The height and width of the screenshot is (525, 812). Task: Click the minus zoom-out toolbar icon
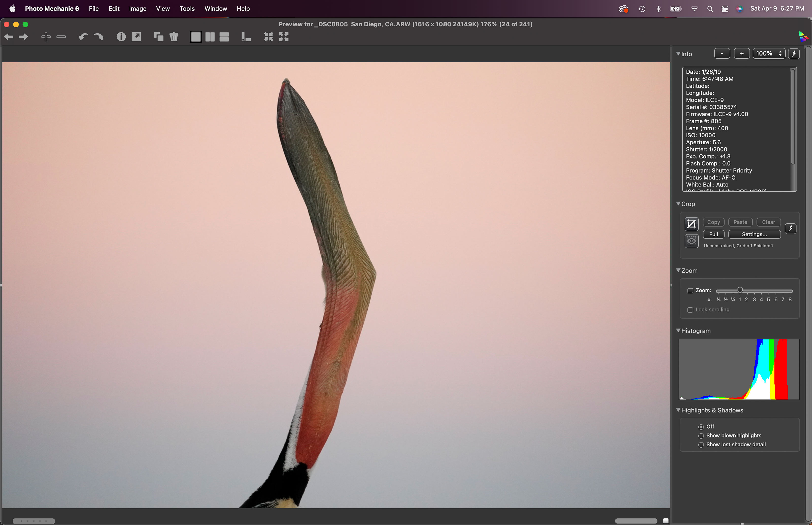(61, 37)
